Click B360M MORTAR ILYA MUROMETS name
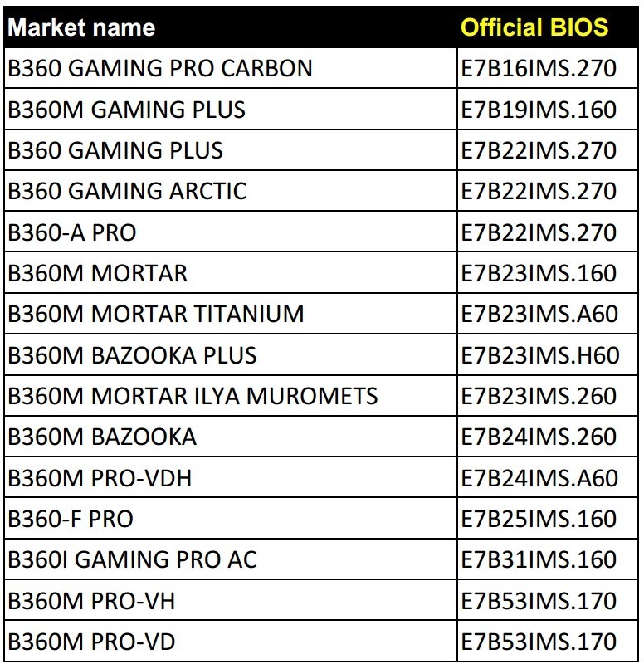The image size is (644, 669). point(193,396)
